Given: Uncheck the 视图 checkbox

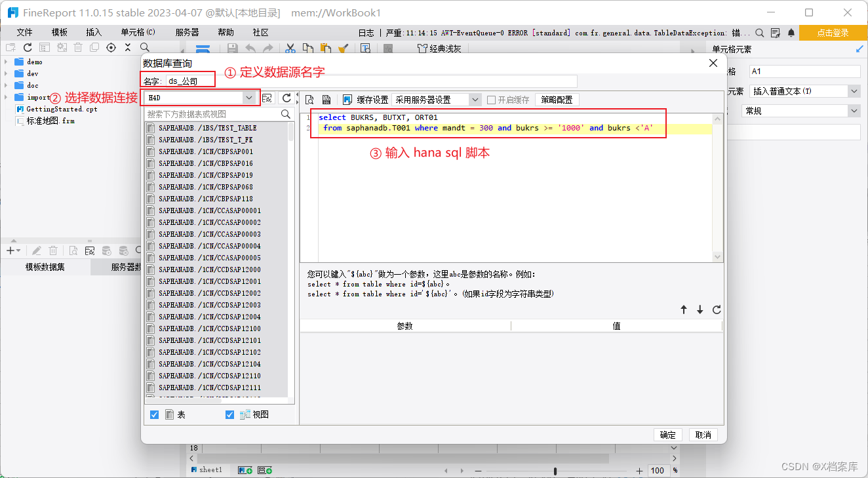Looking at the screenshot, I should [229, 414].
